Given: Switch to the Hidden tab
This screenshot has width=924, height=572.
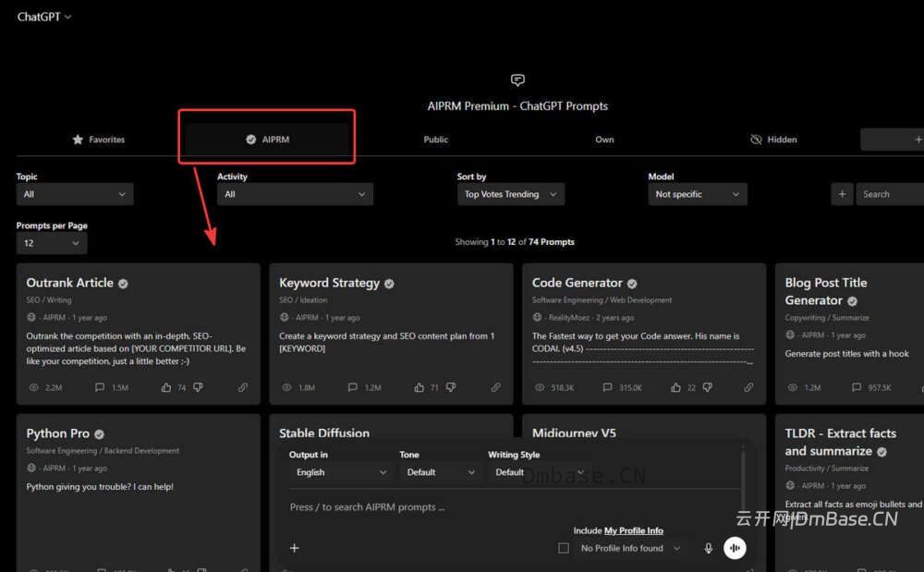Looking at the screenshot, I should (773, 140).
